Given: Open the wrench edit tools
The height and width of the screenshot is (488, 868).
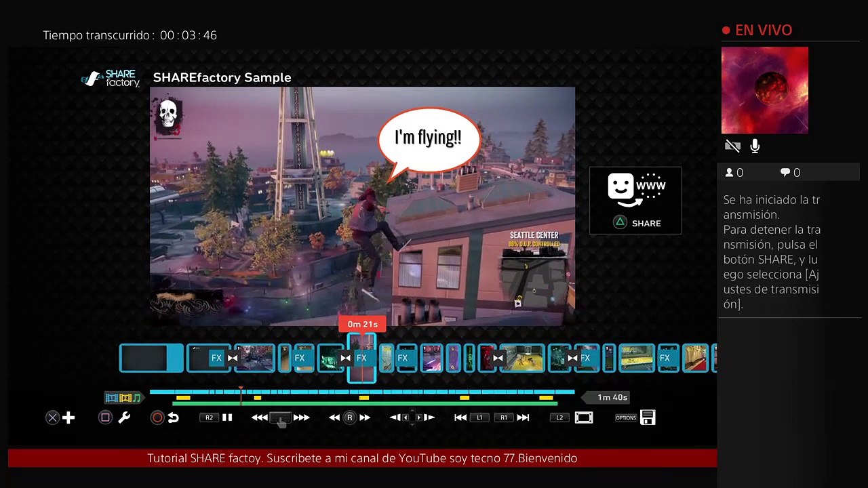Looking at the screenshot, I should (x=124, y=418).
